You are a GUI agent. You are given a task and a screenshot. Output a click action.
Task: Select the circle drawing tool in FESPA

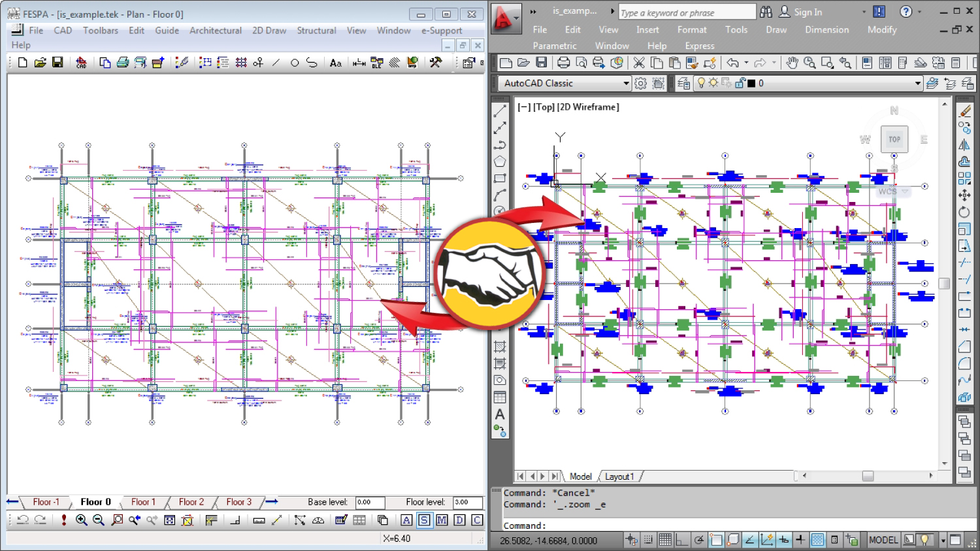click(x=294, y=63)
